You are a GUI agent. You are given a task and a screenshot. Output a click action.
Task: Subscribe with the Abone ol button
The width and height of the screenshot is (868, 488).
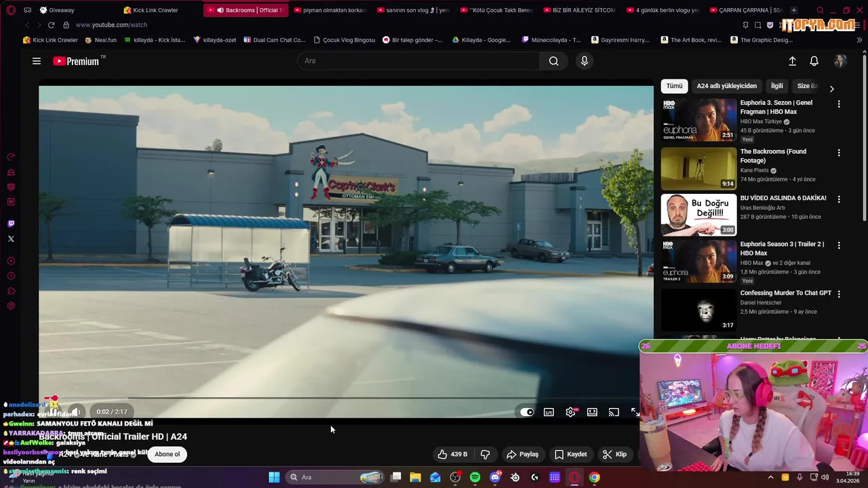point(167,454)
